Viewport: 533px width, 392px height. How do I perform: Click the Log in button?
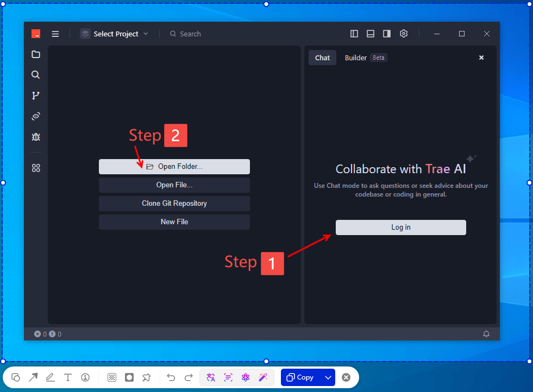point(401,227)
